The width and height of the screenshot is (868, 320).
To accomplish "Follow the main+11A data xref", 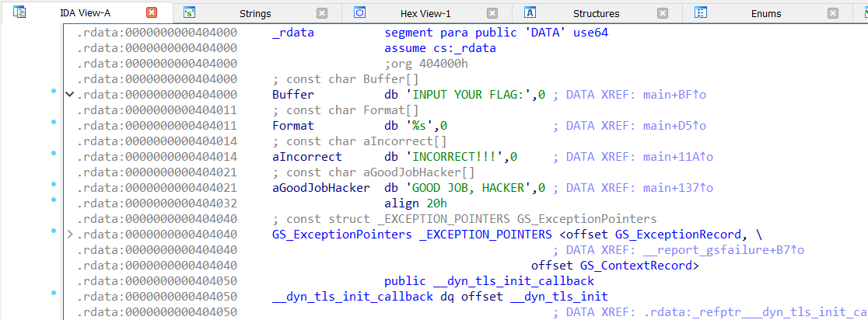I will tap(678, 157).
